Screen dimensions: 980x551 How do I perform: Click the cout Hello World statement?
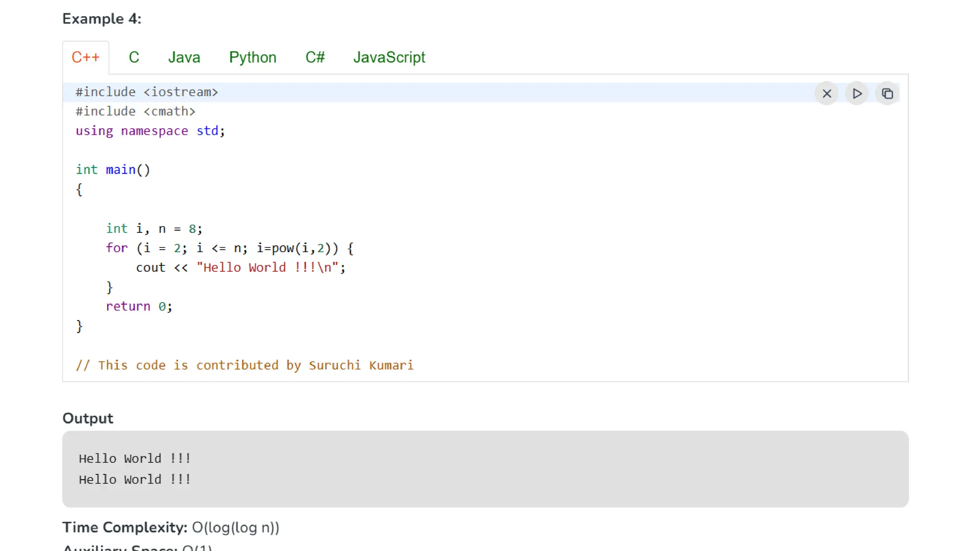[x=240, y=268]
